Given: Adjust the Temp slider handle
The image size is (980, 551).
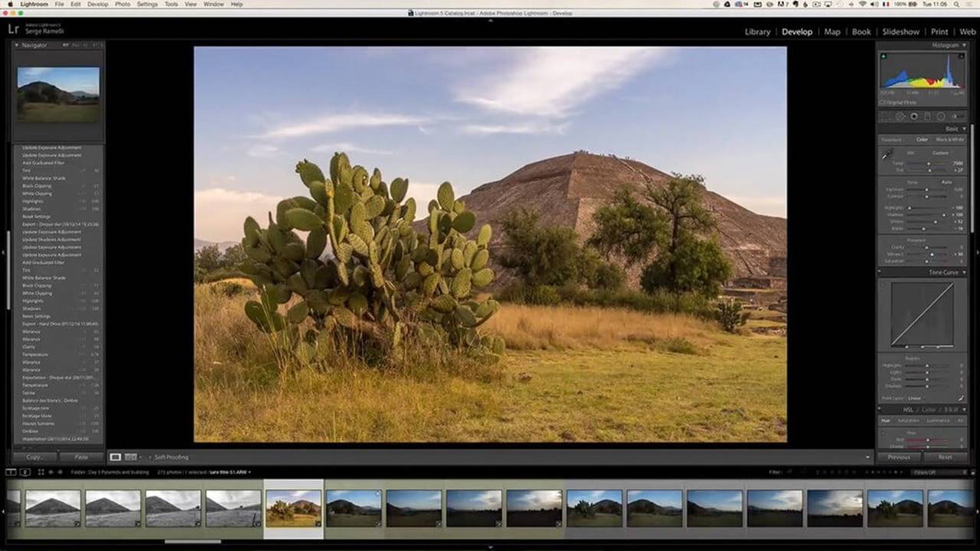Looking at the screenshot, I should coord(929,163).
